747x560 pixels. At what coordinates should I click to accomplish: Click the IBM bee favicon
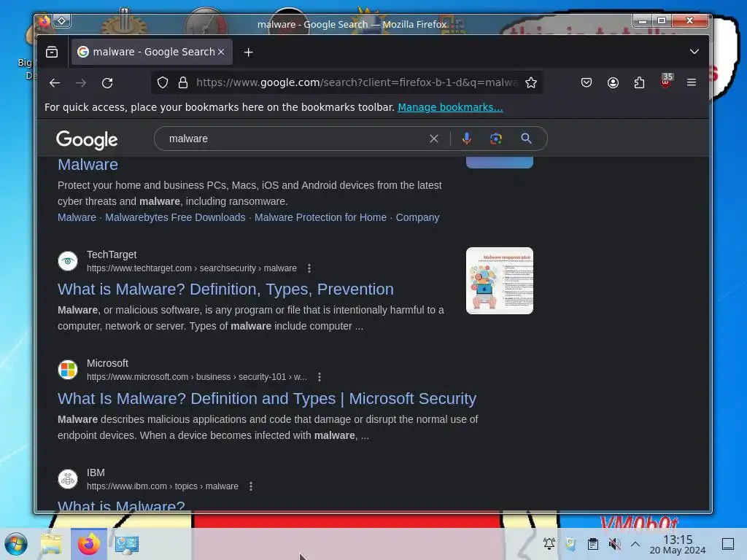(x=68, y=479)
